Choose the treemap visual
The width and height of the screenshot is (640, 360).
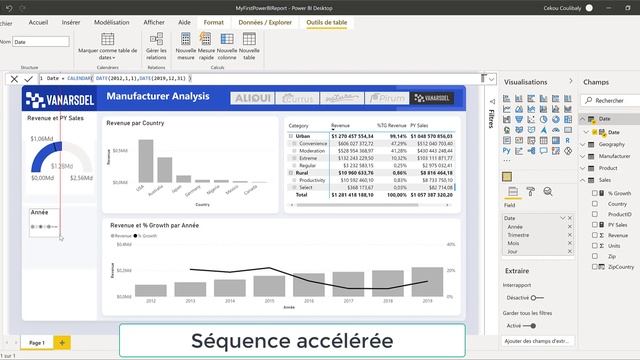click(568, 119)
